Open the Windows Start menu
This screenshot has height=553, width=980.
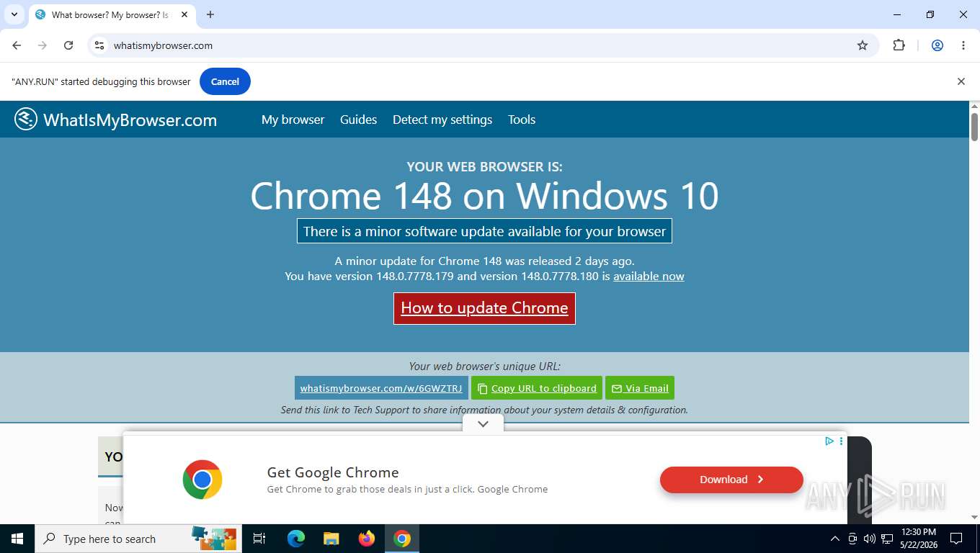point(17,539)
